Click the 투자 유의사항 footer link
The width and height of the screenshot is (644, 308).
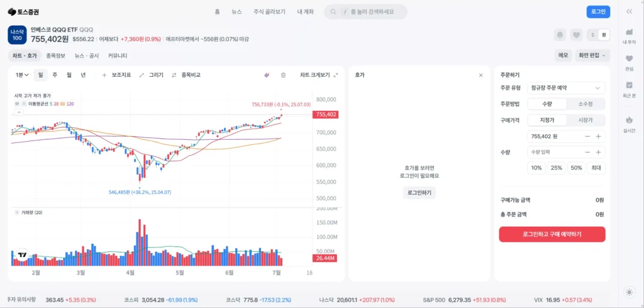click(22, 299)
